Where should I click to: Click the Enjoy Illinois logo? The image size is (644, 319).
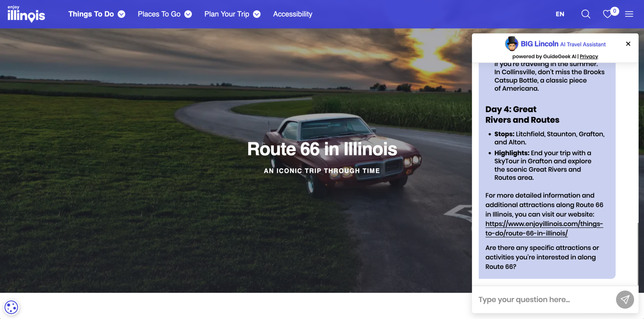[x=26, y=14]
